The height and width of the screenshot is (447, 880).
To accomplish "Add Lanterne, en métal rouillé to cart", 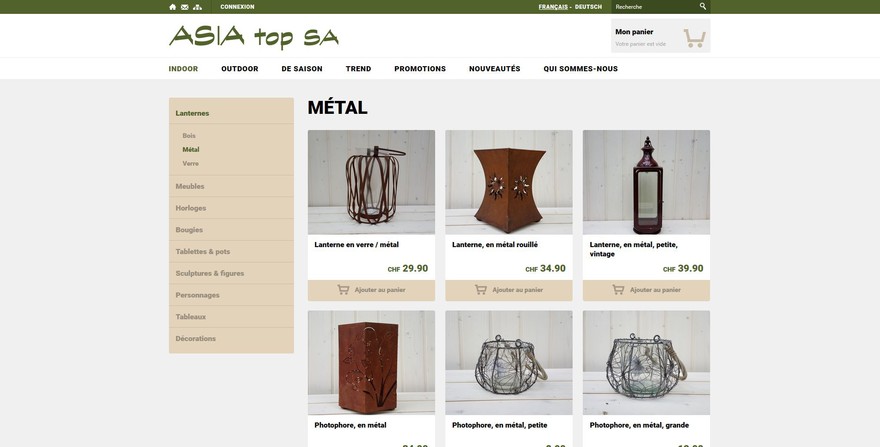I will (x=508, y=290).
